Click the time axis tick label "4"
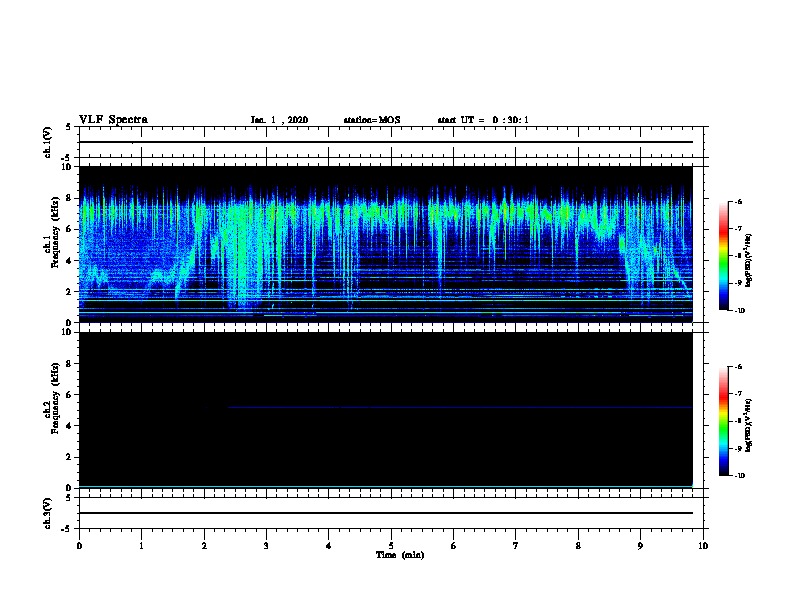The image size is (792, 612). (329, 546)
